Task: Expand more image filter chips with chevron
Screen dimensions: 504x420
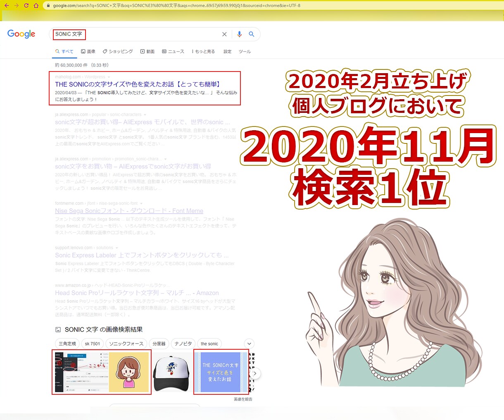Action: pyautogui.click(x=249, y=344)
